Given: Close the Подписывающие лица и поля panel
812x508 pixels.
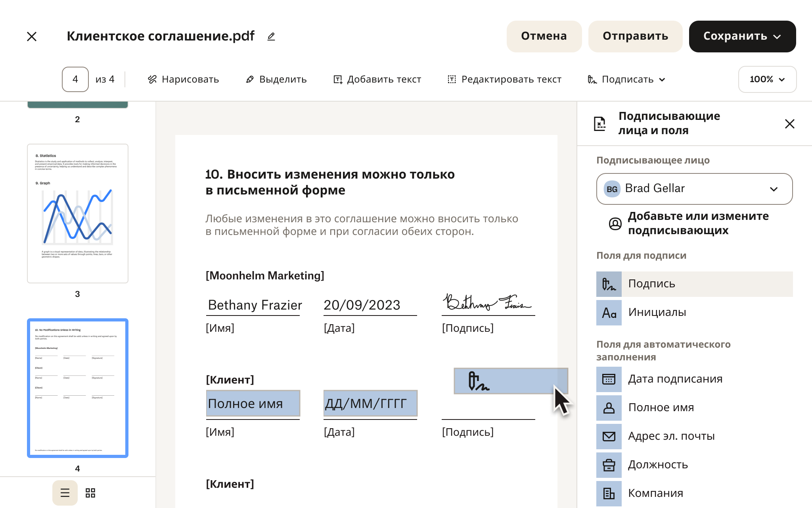Looking at the screenshot, I should click(790, 124).
